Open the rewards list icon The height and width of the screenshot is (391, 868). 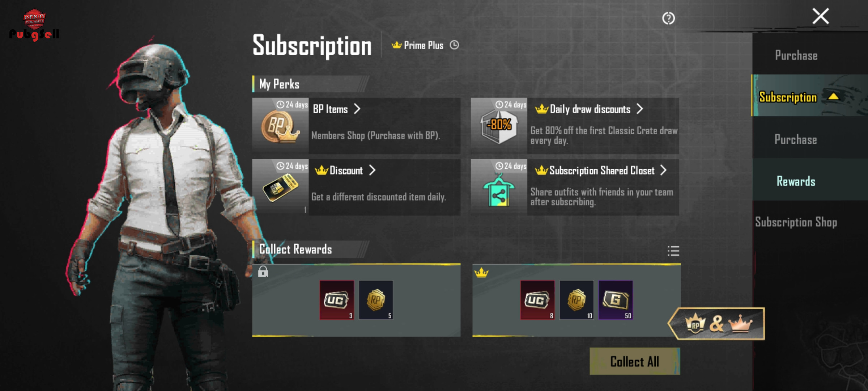[673, 251]
